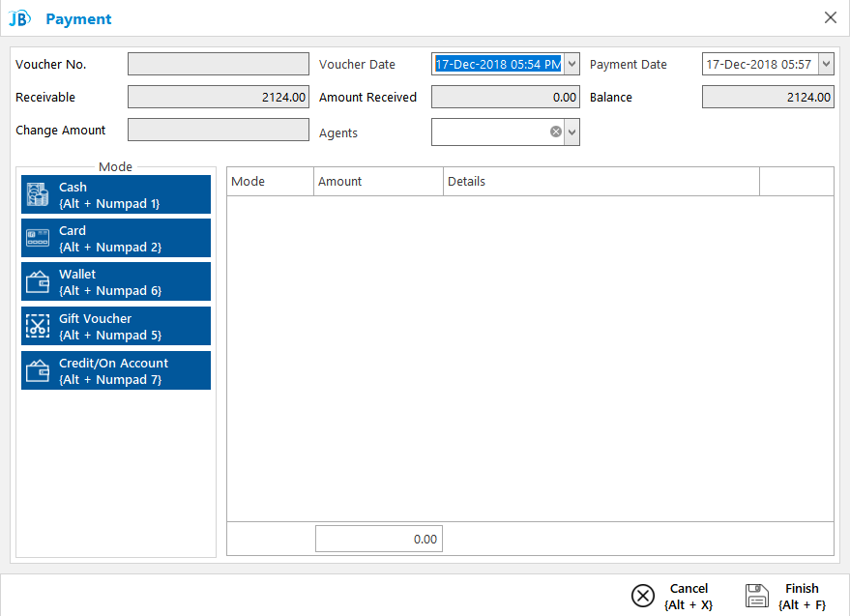This screenshot has width=850, height=616.
Task: Click Cancel {Alt + X} button label
Action: [x=689, y=597]
